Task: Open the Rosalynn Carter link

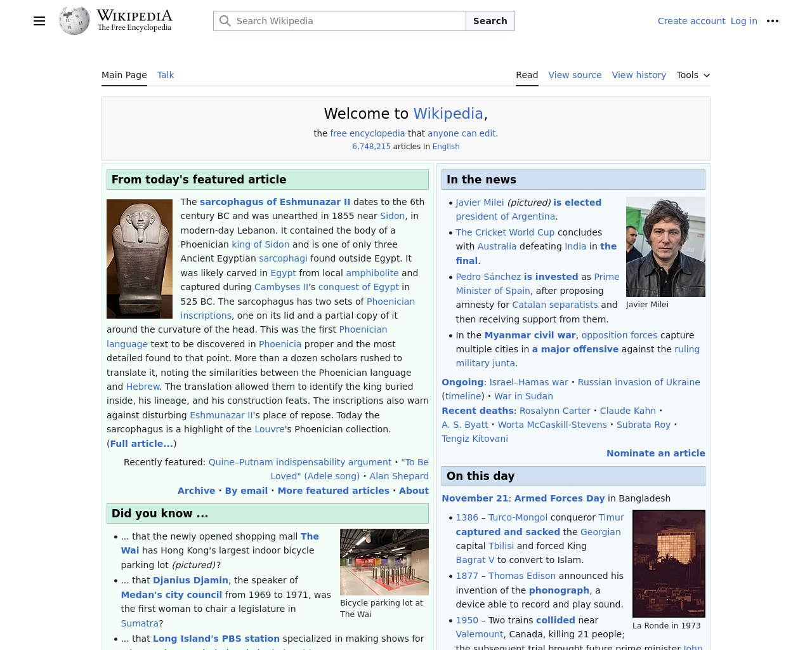Action: coord(555,411)
